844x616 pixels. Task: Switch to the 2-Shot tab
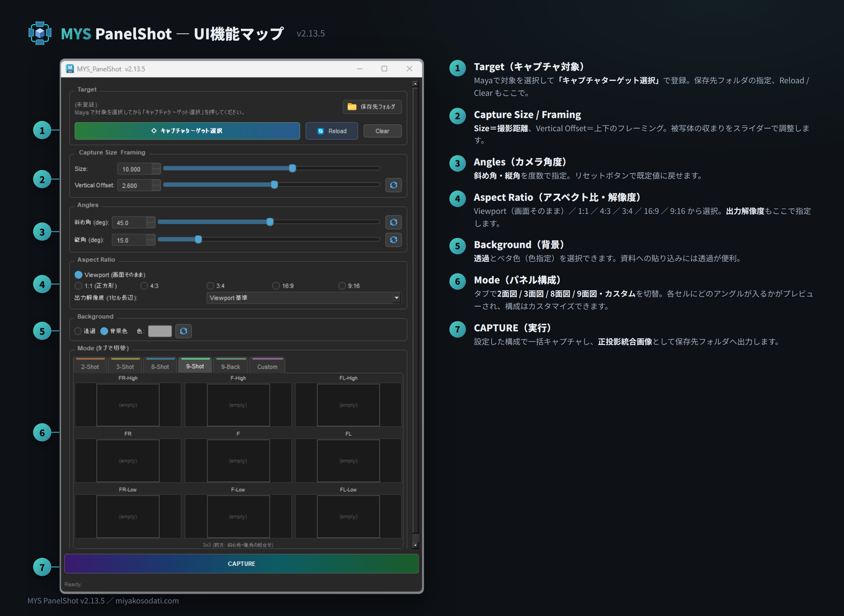pos(90,366)
